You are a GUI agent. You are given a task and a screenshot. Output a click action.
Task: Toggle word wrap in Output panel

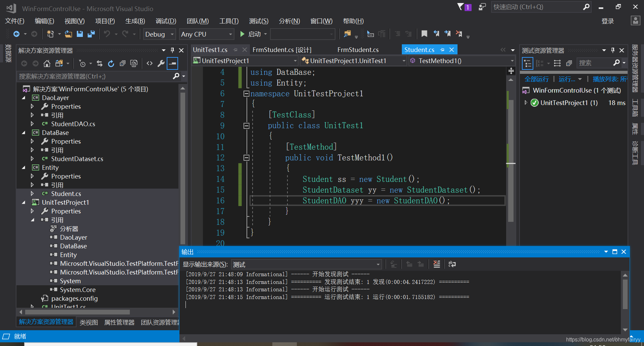(452, 264)
